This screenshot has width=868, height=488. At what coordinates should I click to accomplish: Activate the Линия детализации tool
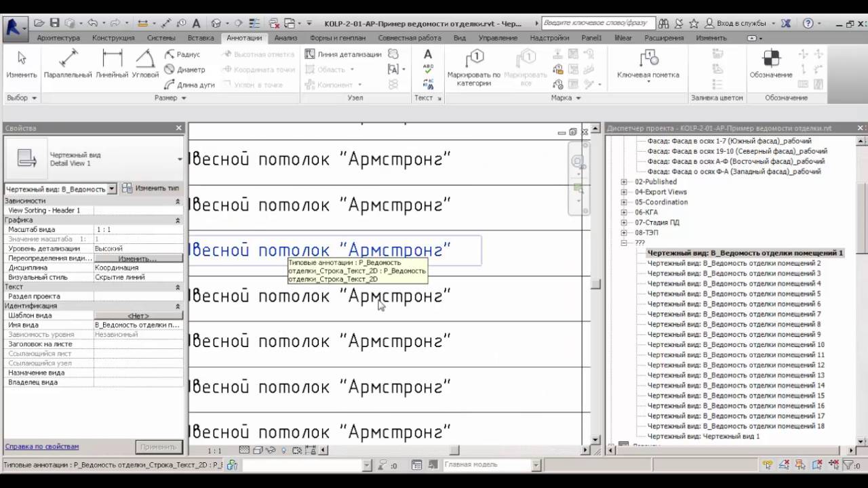[343, 54]
